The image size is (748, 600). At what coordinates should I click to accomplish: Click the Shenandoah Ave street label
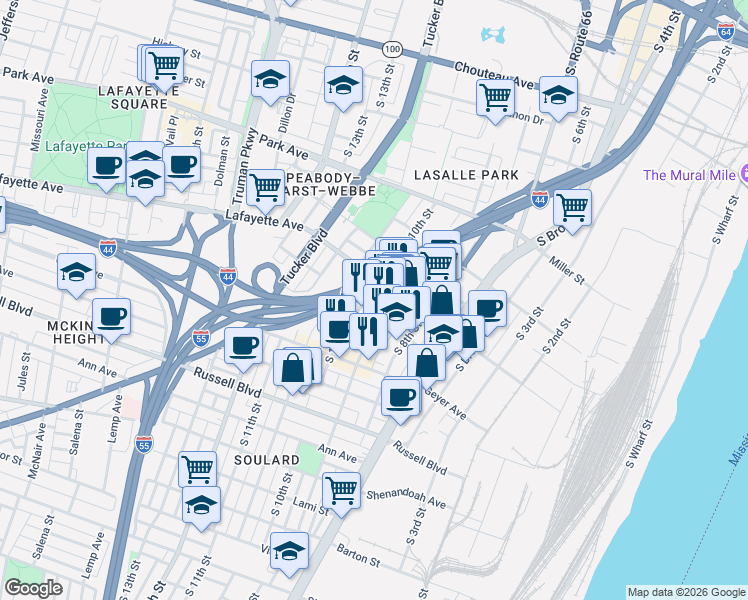(406, 499)
